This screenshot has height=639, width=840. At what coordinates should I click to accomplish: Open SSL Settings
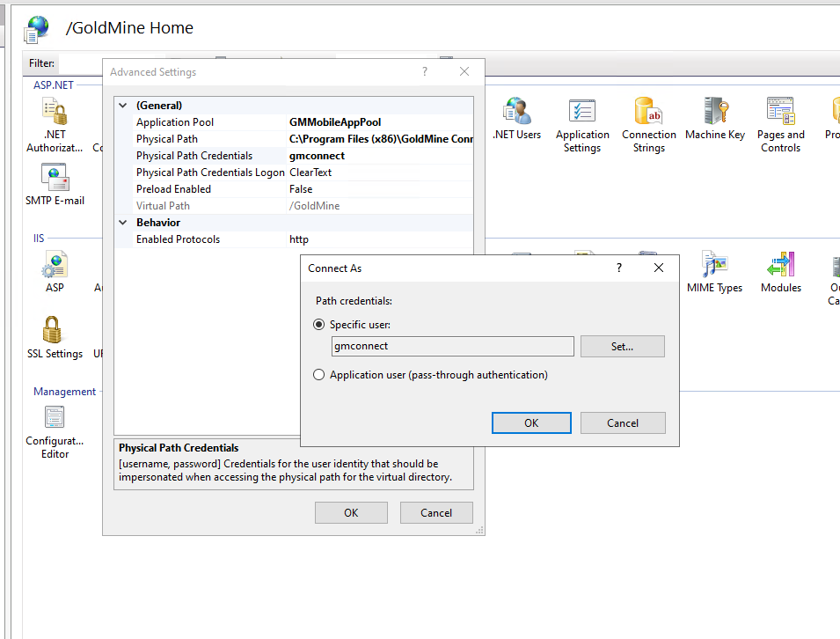coord(54,337)
